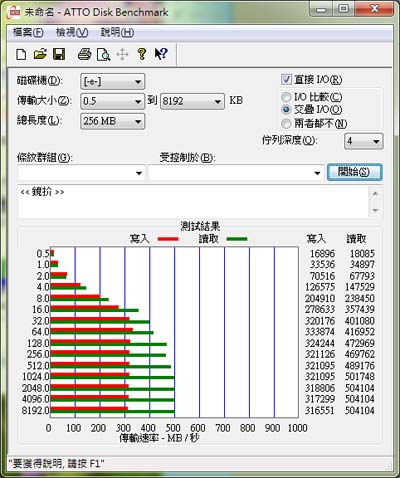Click the 4096.0 chart row label
This screenshot has height=478, width=400.
(x=36, y=399)
